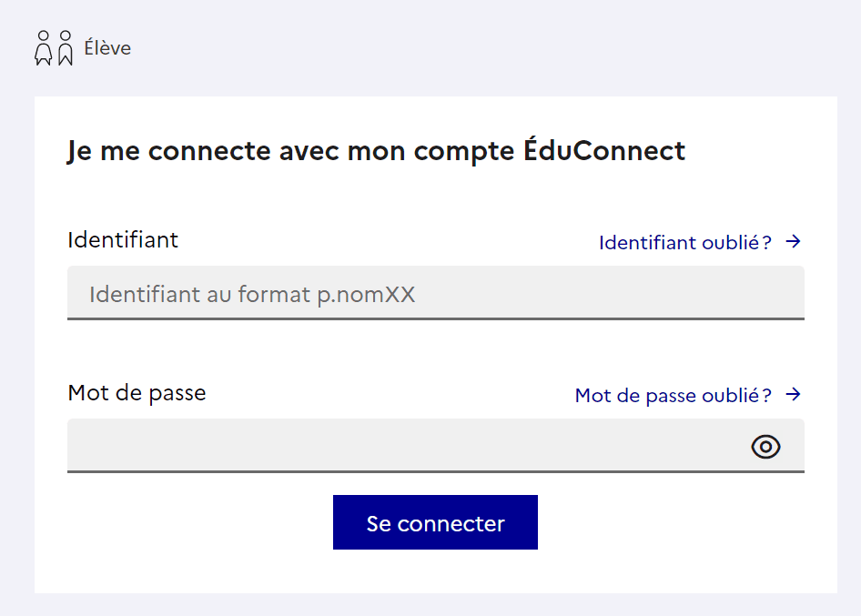Select the two-person silhouette icon at top left
This screenshot has height=616, width=861.
click(52, 47)
